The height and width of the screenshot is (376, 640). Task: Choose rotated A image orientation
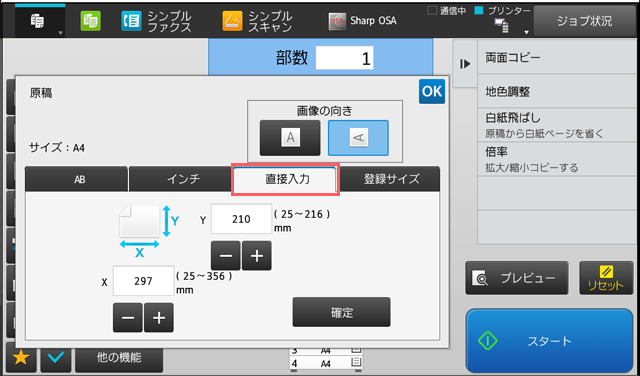[x=358, y=138]
